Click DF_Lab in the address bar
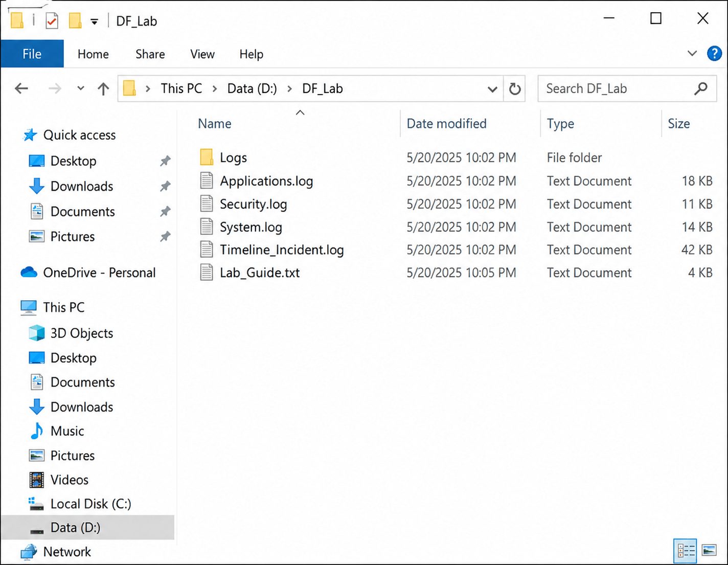The width and height of the screenshot is (728, 565). [323, 89]
